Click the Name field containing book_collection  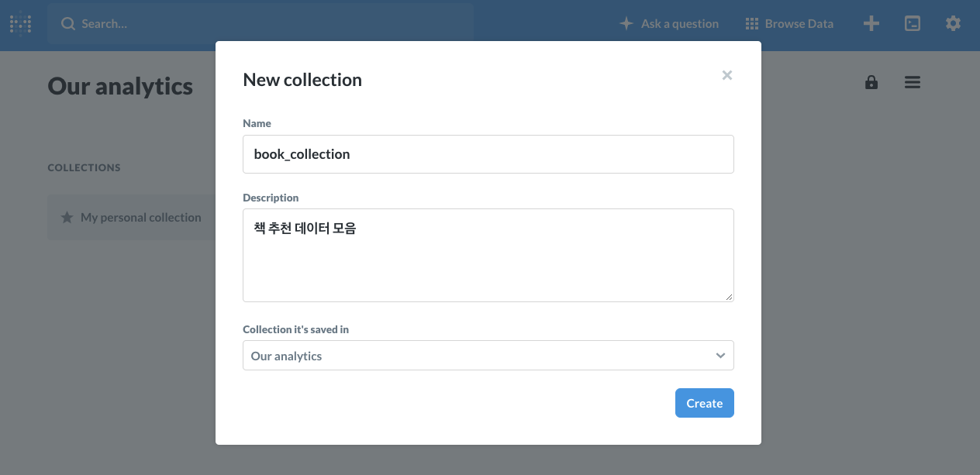pyautogui.click(x=488, y=154)
